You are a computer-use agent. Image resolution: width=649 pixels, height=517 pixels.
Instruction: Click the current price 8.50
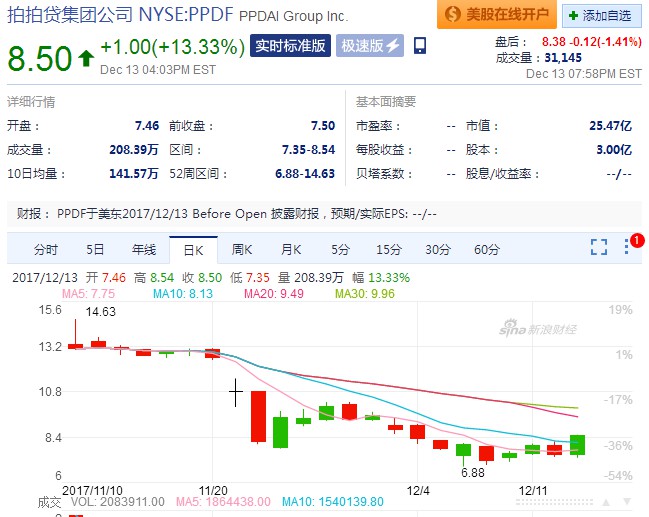click(x=40, y=58)
